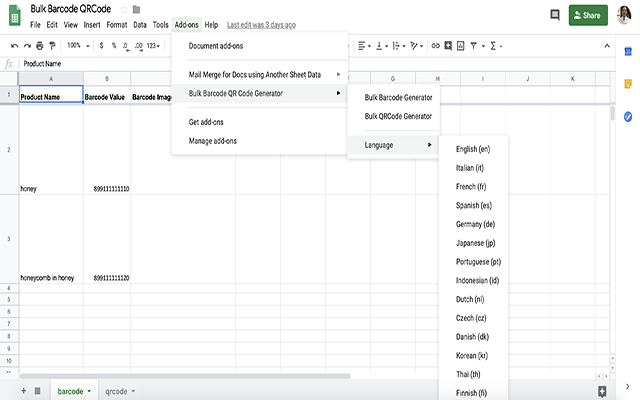Open the zoom 100% dropdown
The width and height of the screenshot is (640, 400).
click(78, 46)
